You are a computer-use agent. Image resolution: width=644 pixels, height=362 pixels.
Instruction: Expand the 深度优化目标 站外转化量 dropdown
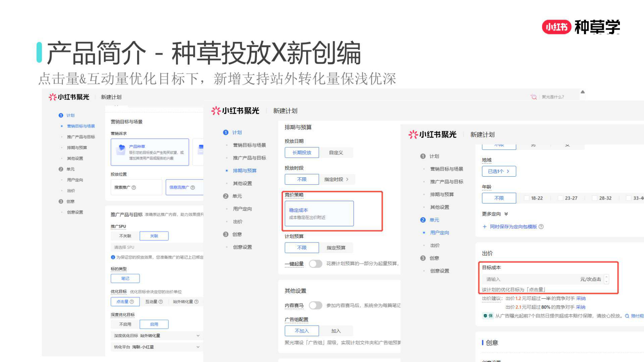(197, 336)
